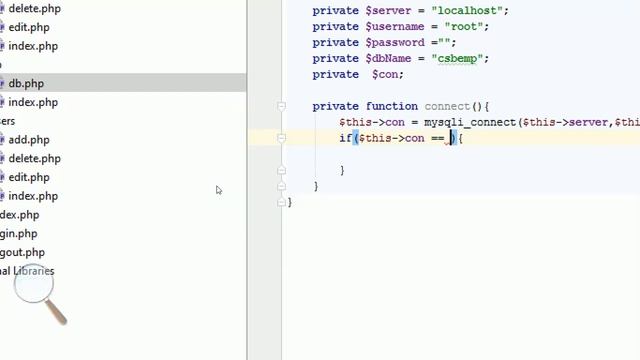640x360 pixels.
Task: Click the $password variable declaration
Action: [395, 42]
